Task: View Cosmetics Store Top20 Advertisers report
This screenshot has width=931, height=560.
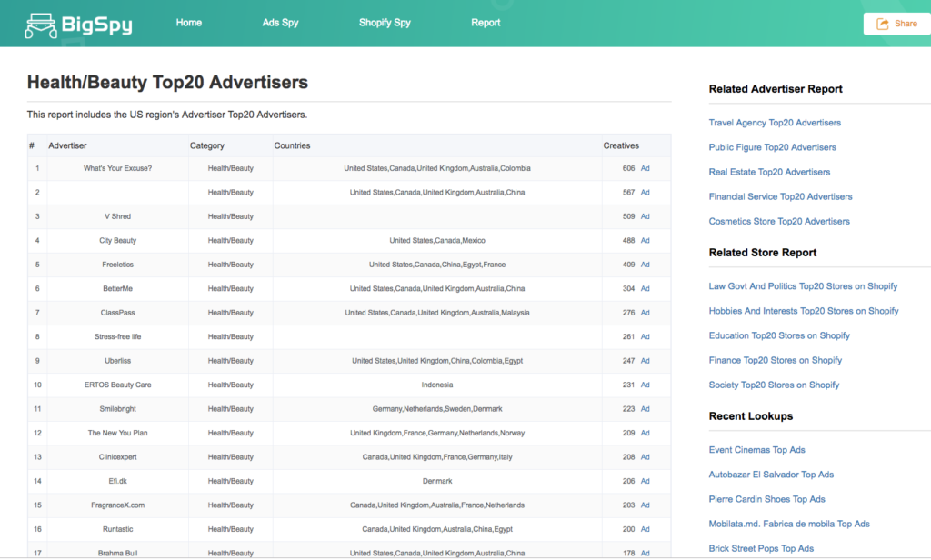Action: (779, 222)
